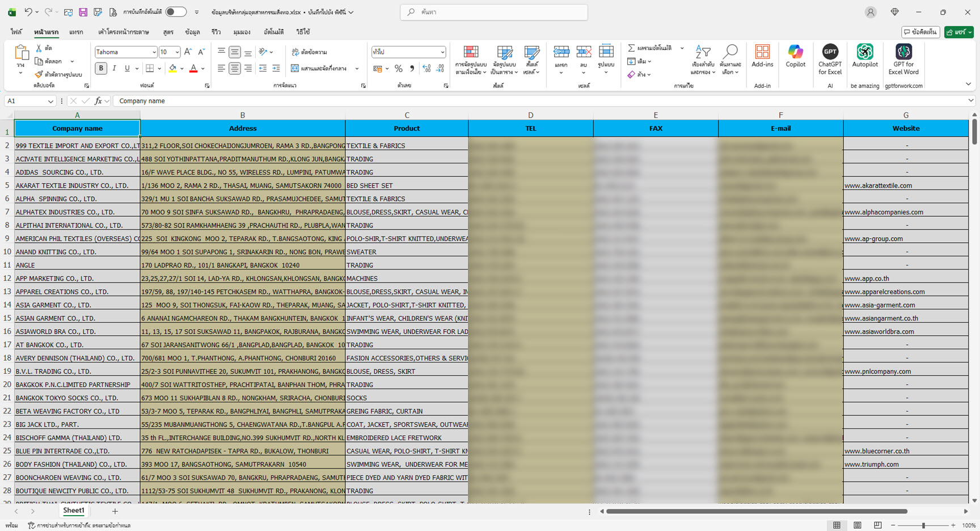The image size is (980, 531).
Task: Click the percent style icon
Action: [399, 69]
